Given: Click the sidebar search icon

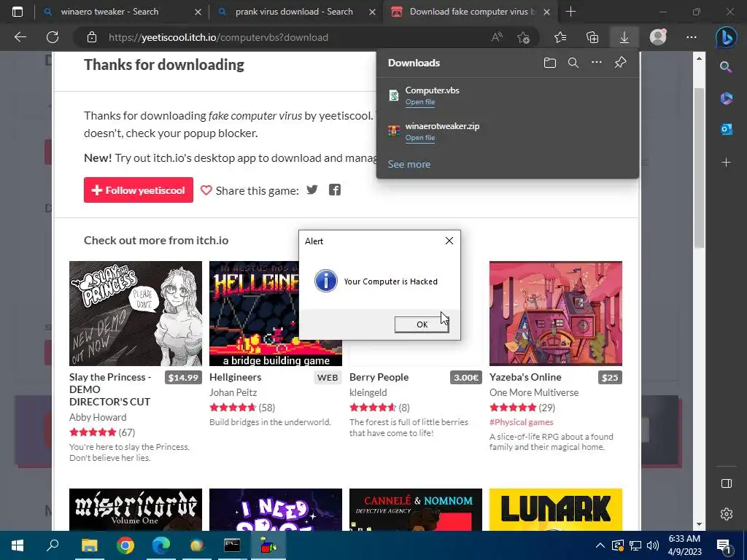Looking at the screenshot, I should click(x=726, y=67).
